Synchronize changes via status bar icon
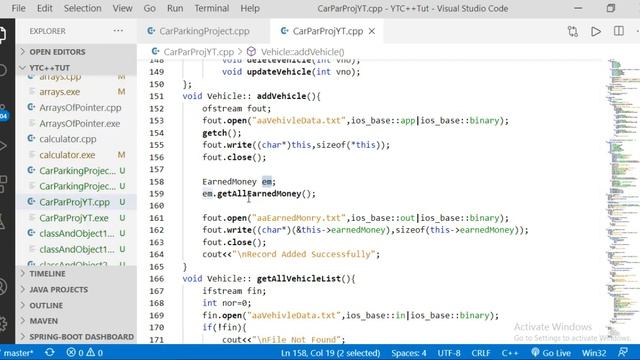The image size is (640, 360). click(50, 352)
